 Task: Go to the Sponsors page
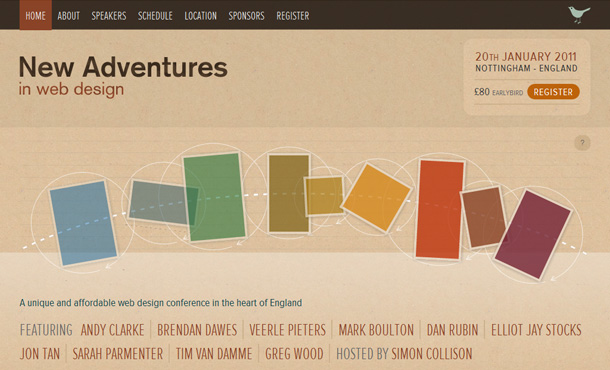247,16
